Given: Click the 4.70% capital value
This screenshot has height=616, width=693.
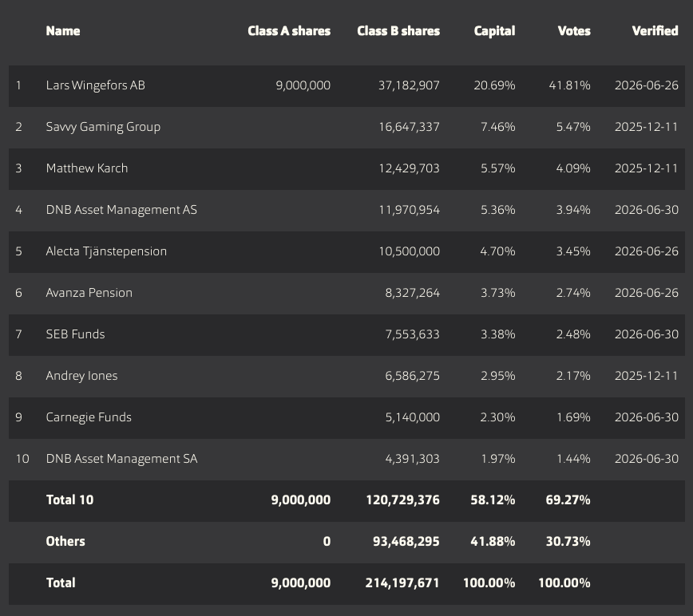Looking at the screenshot, I should tap(497, 251).
